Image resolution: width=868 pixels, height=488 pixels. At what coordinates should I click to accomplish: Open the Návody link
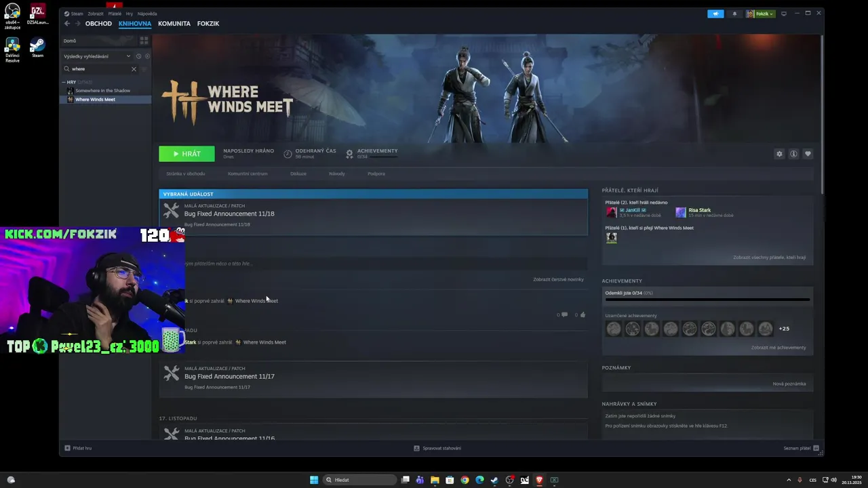click(x=337, y=174)
